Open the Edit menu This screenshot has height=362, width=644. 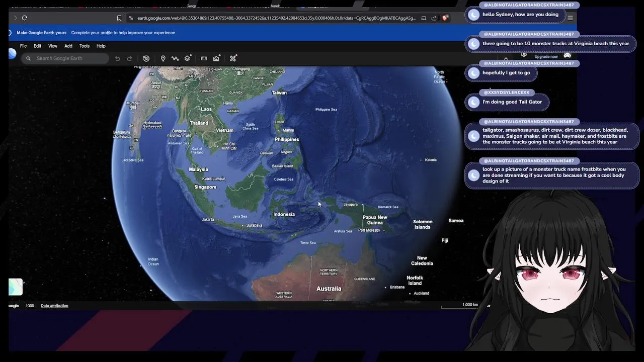[37, 46]
